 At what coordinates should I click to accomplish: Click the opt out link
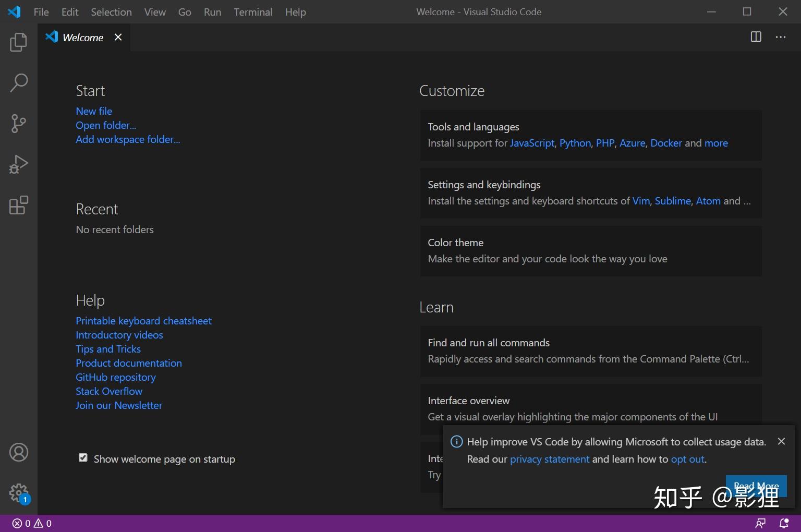click(x=687, y=459)
